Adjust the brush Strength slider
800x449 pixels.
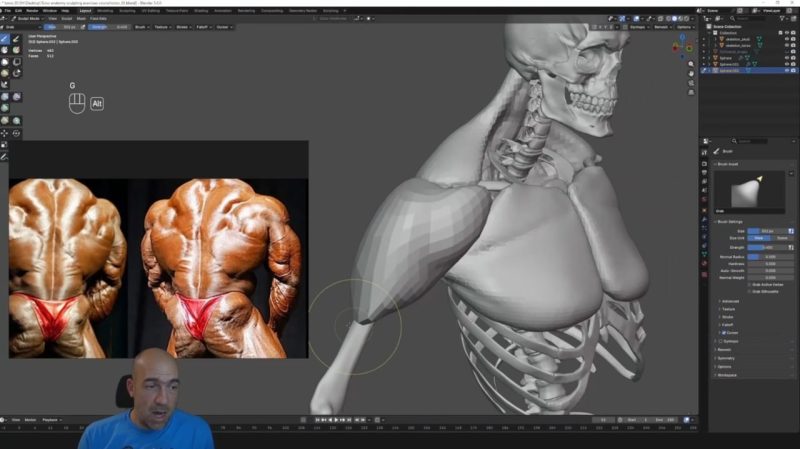pyautogui.click(x=766, y=247)
